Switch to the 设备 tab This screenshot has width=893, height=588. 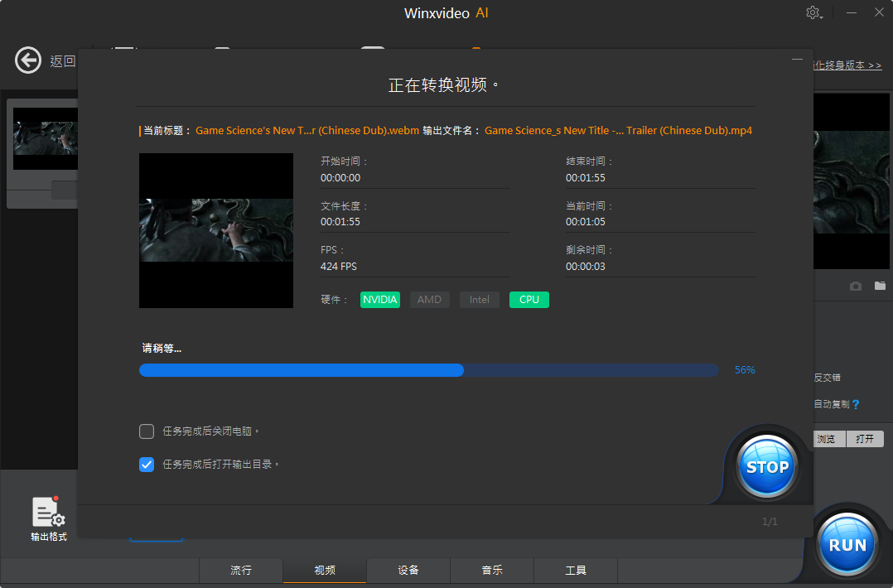point(408,571)
